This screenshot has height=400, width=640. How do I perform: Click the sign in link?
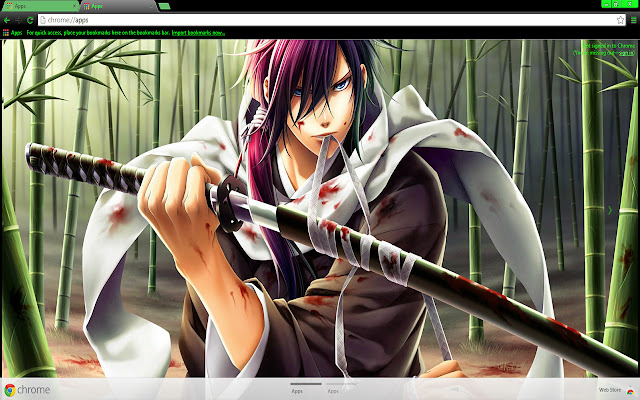coord(627,53)
